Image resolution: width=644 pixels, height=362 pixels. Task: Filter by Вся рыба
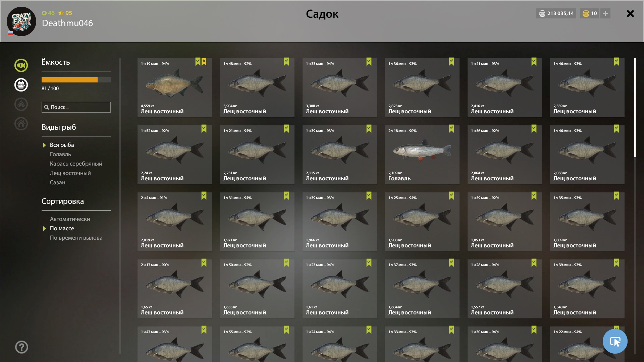[x=62, y=145]
